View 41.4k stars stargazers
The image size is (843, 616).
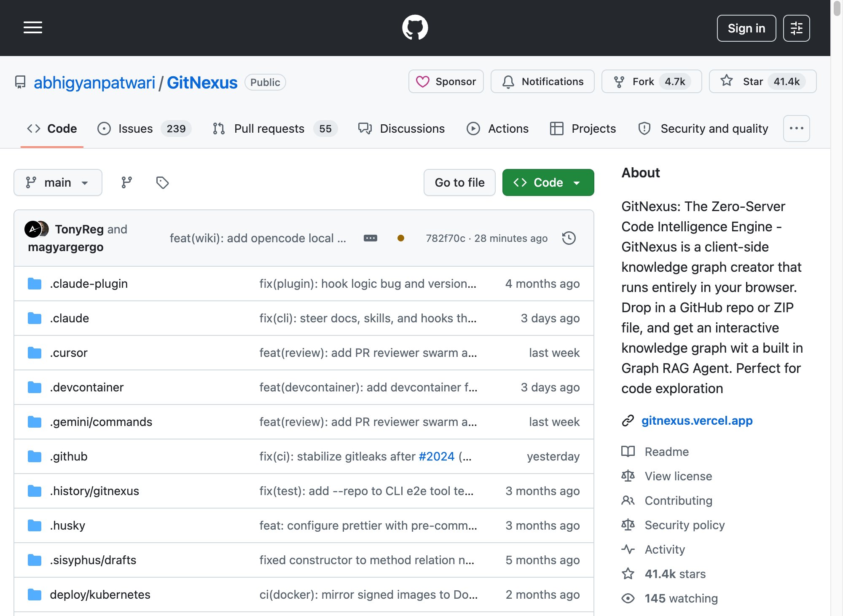pyautogui.click(x=675, y=574)
